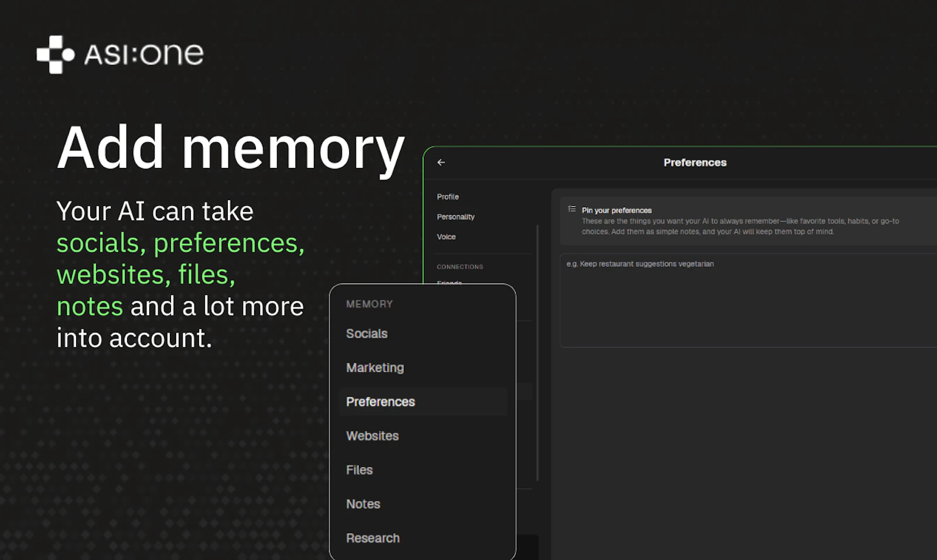The width and height of the screenshot is (937, 560).
Task: Select Socials in the MEMORY menu
Action: 367,334
